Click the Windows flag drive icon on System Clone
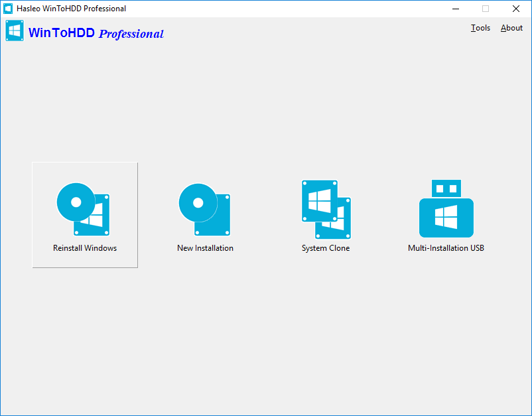The image size is (532, 416). point(318,199)
